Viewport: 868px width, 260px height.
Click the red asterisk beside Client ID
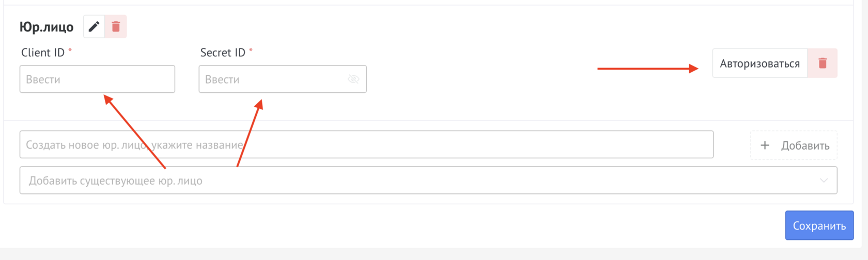[70, 51]
